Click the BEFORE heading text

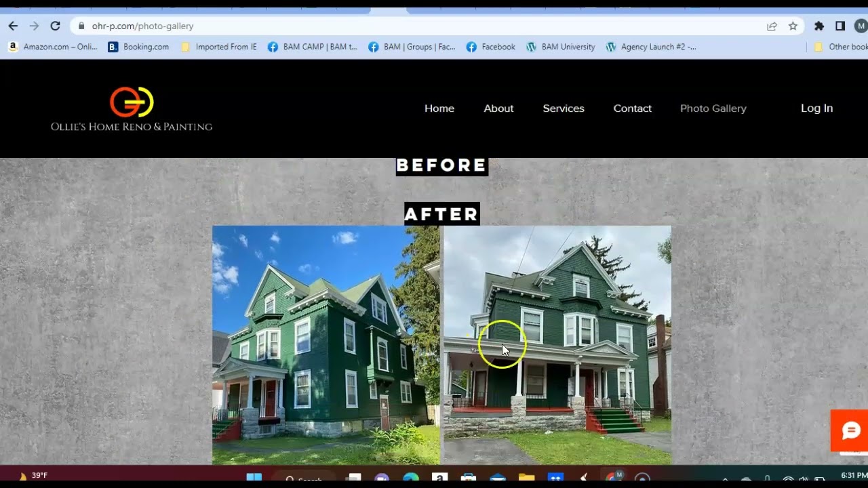(x=441, y=166)
